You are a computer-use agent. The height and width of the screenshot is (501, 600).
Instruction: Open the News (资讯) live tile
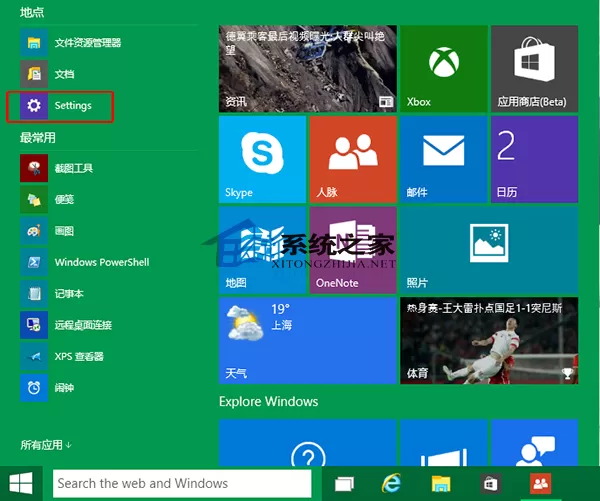click(308, 69)
